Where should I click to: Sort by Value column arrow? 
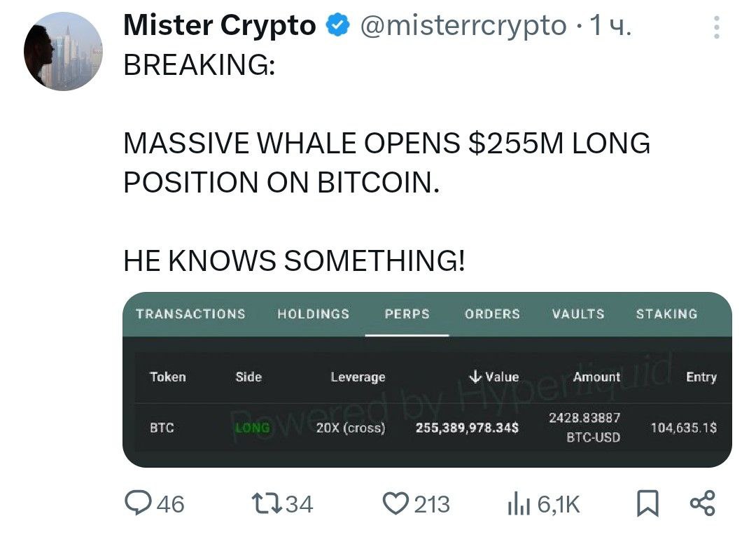(475, 376)
